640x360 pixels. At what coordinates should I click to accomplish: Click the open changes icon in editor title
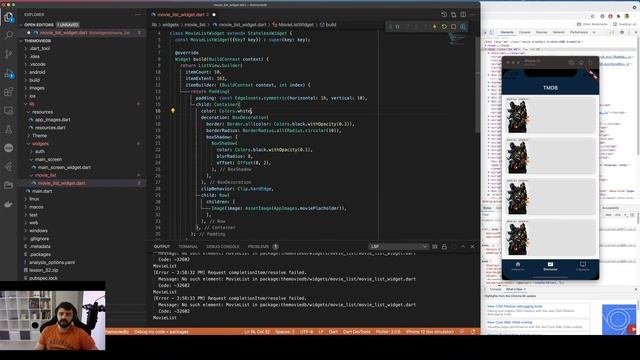click(453, 15)
